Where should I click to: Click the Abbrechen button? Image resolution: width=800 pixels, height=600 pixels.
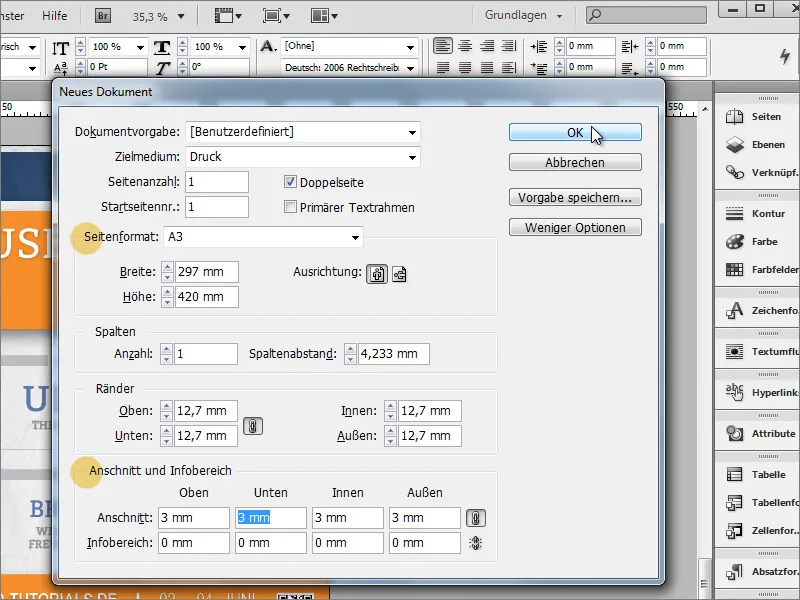[x=575, y=163]
